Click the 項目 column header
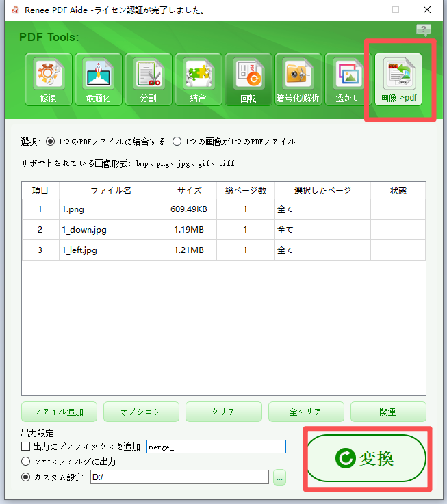The height and width of the screenshot is (504, 447). click(40, 191)
